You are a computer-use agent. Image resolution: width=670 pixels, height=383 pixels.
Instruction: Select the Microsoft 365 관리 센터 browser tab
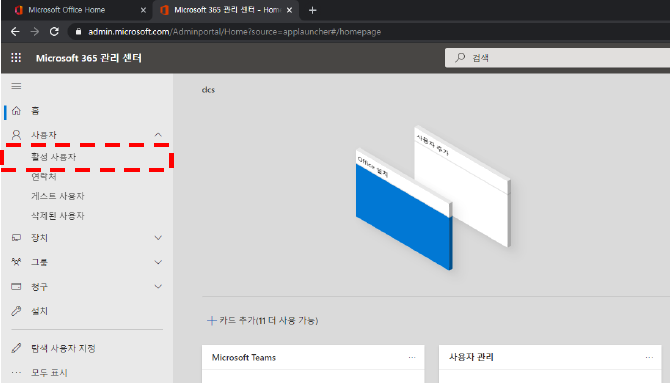tap(226, 10)
